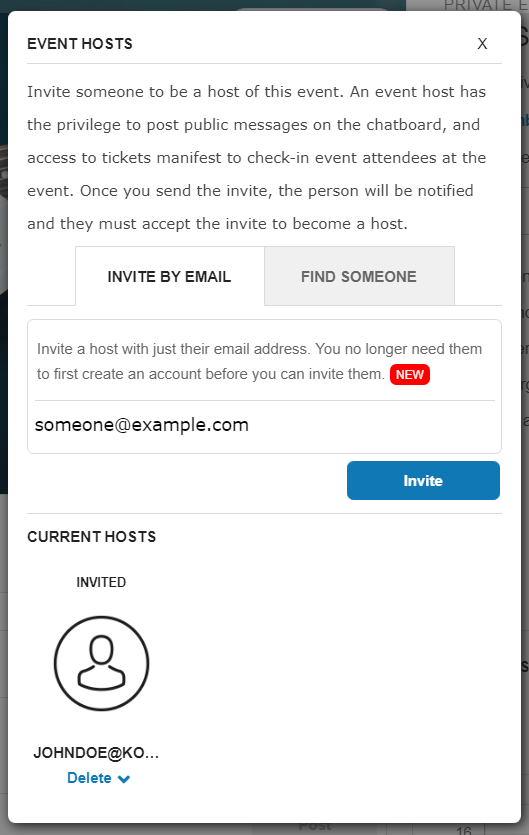
Task: Click the invited host avatar icon
Action: 101,663
